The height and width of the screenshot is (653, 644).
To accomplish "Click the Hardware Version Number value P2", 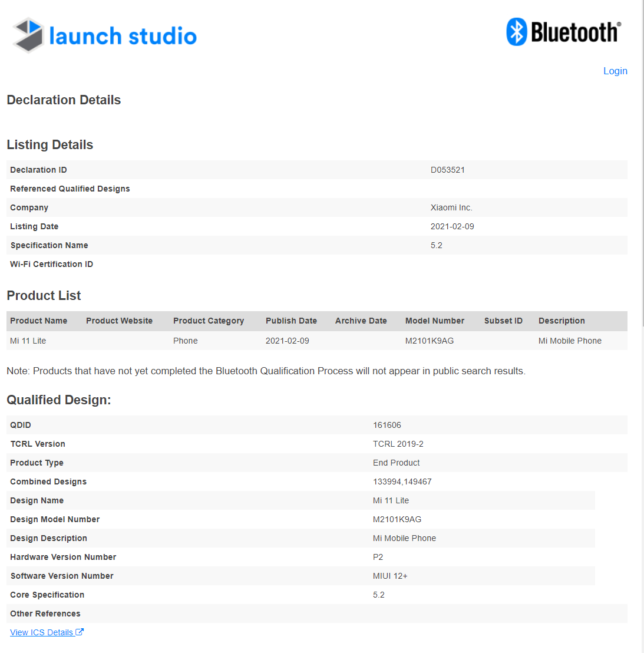I will [x=378, y=557].
